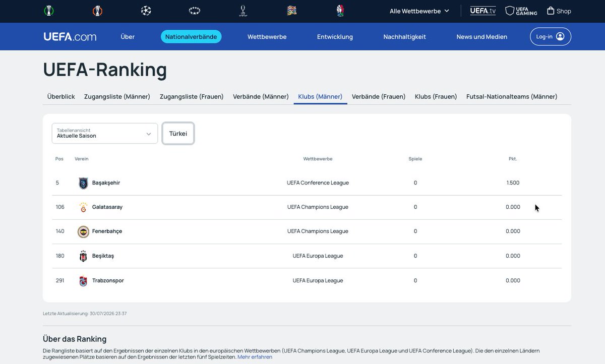Open the Nachhaltigkeit menu

click(405, 36)
